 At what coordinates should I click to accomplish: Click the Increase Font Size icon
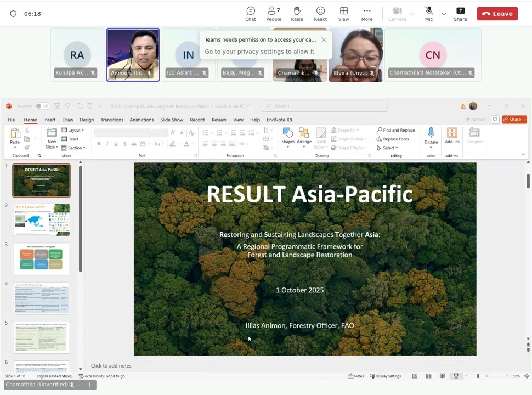click(173, 133)
